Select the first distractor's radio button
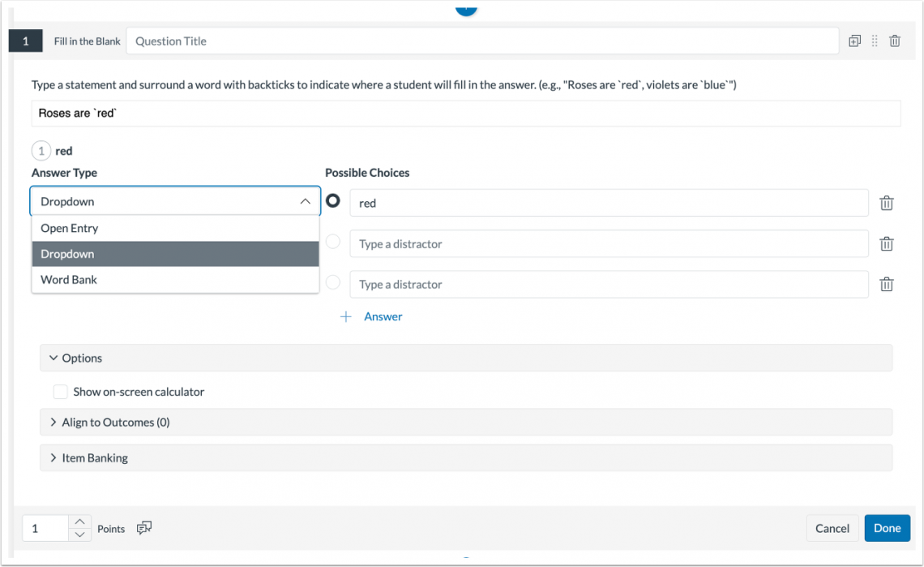 333,241
